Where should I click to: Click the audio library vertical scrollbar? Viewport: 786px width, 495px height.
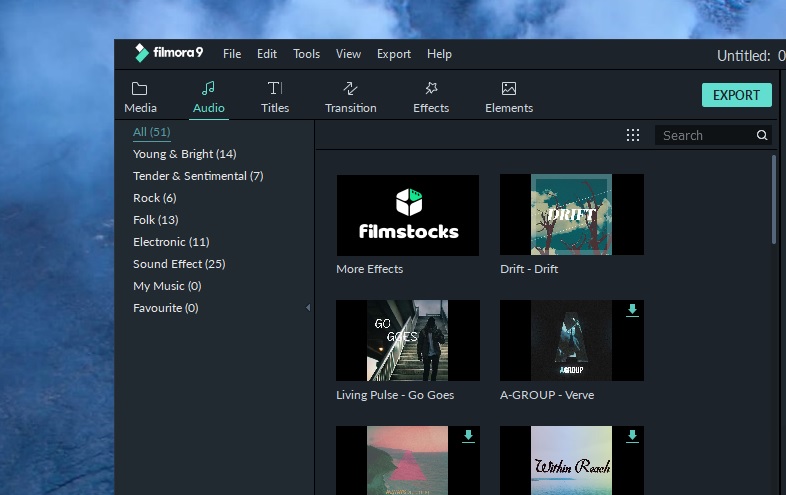(774, 200)
